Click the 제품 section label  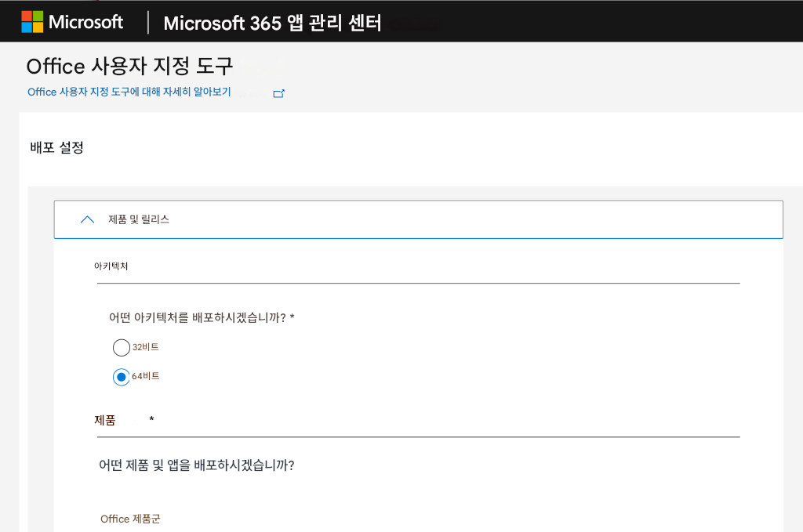pos(105,420)
